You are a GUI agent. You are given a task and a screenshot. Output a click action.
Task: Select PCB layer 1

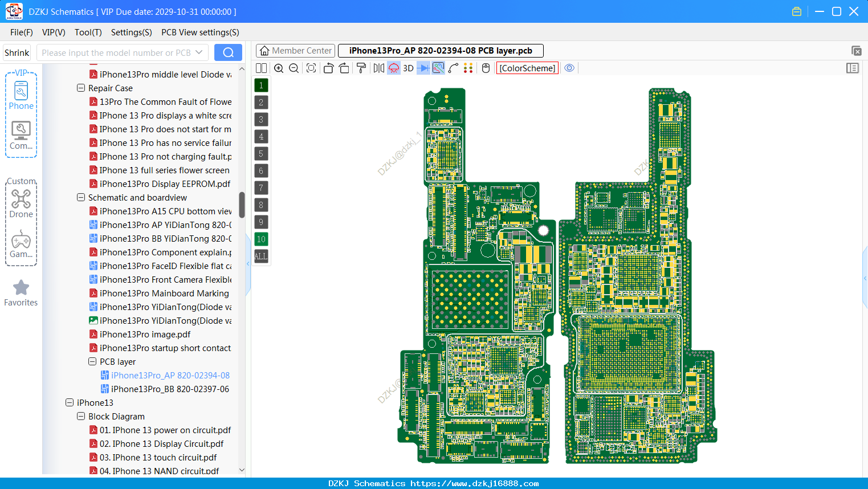pyautogui.click(x=261, y=85)
